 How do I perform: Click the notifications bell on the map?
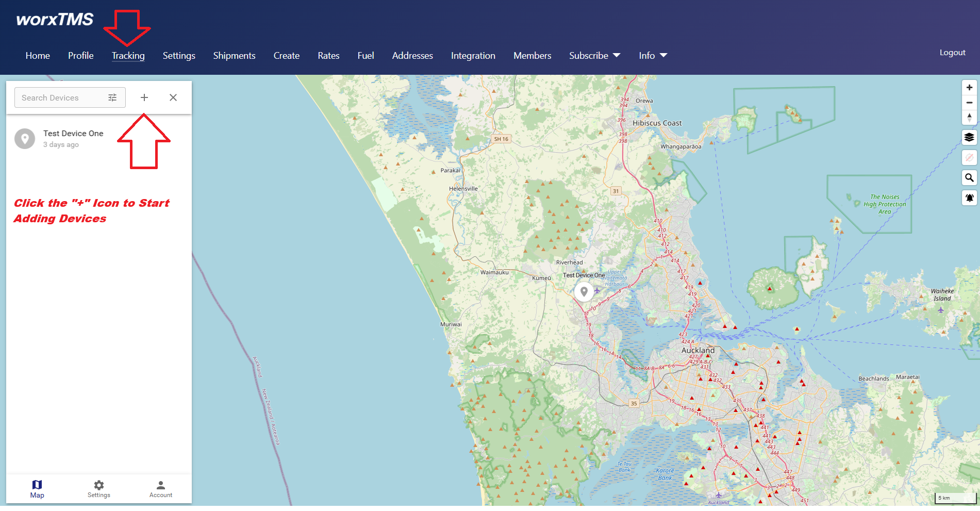pos(970,198)
